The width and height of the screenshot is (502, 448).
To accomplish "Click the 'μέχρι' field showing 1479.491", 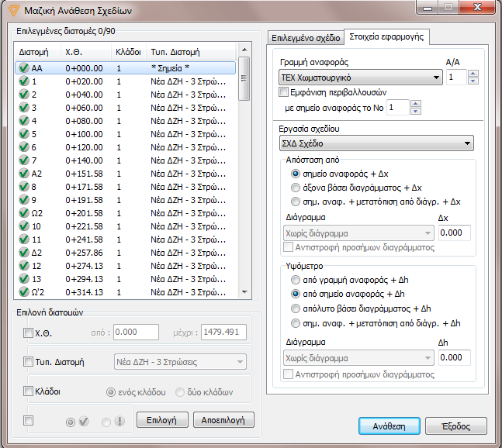I will click(223, 332).
